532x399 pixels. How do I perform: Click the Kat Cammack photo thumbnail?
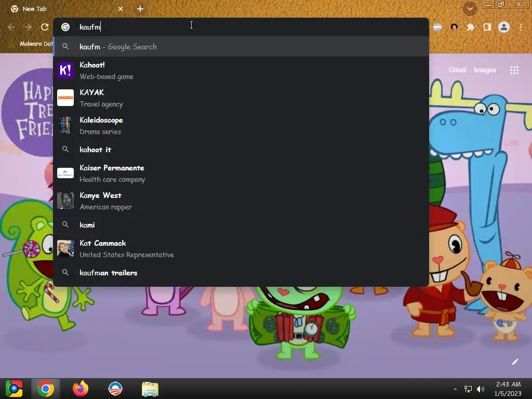(65, 248)
